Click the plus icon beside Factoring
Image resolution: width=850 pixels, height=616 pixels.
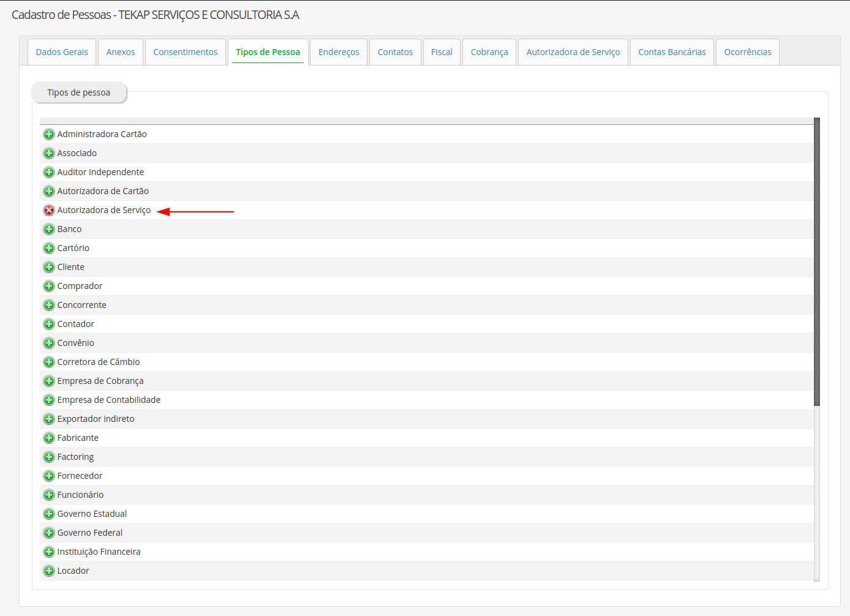click(49, 457)
